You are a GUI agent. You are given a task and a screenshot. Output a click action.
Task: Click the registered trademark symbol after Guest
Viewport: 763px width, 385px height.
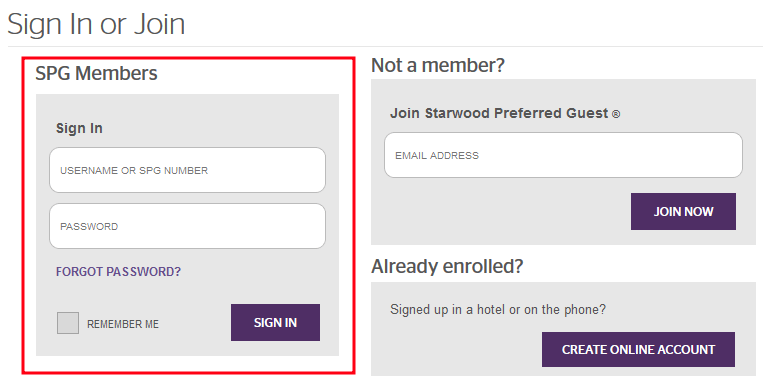point(616,114)
